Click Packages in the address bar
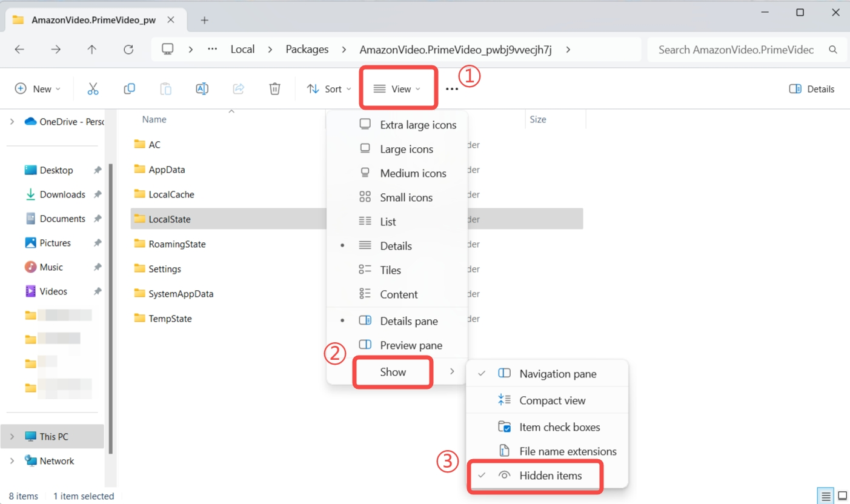This screenshot has height=504, width=850. click(307, 50)
